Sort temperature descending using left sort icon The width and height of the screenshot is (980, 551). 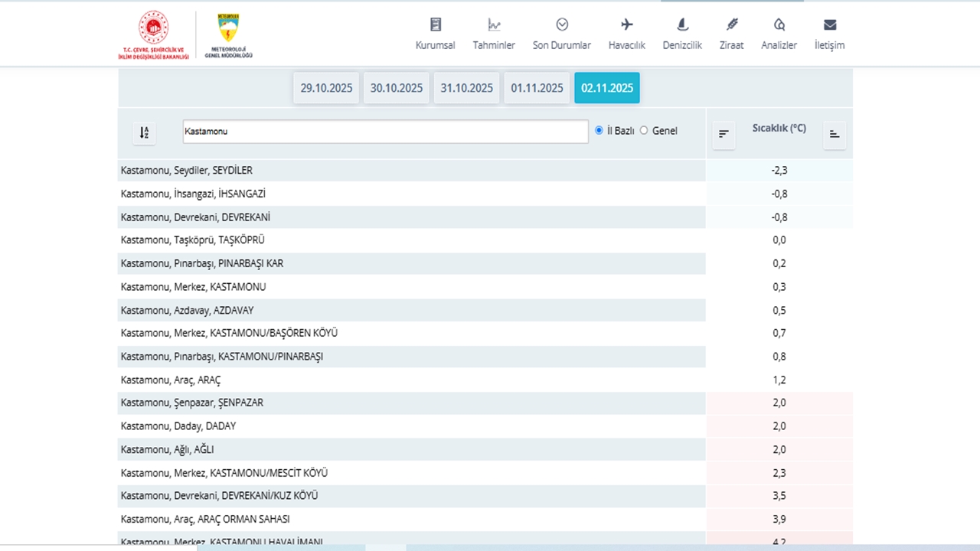(x=724, y=135)
